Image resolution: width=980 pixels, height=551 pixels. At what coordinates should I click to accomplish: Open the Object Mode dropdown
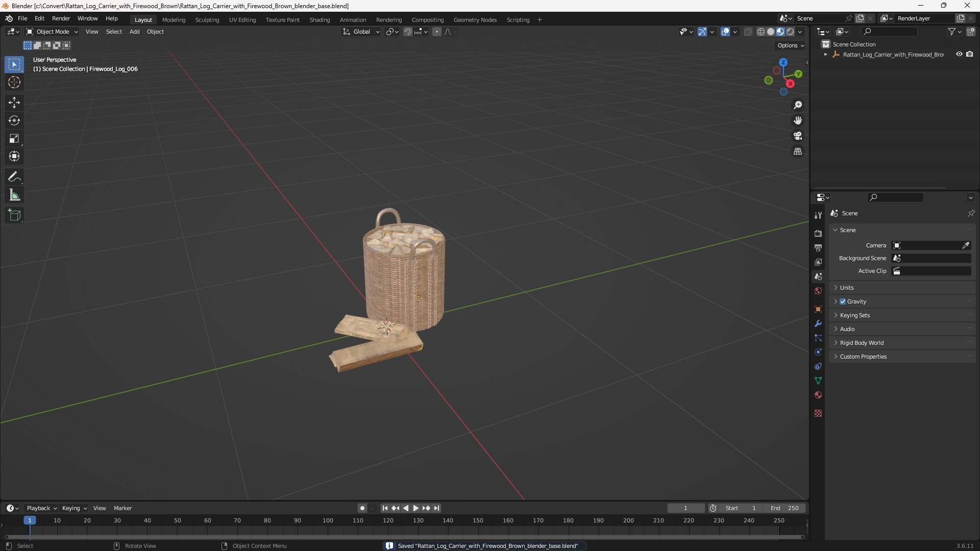click(52, 32)
